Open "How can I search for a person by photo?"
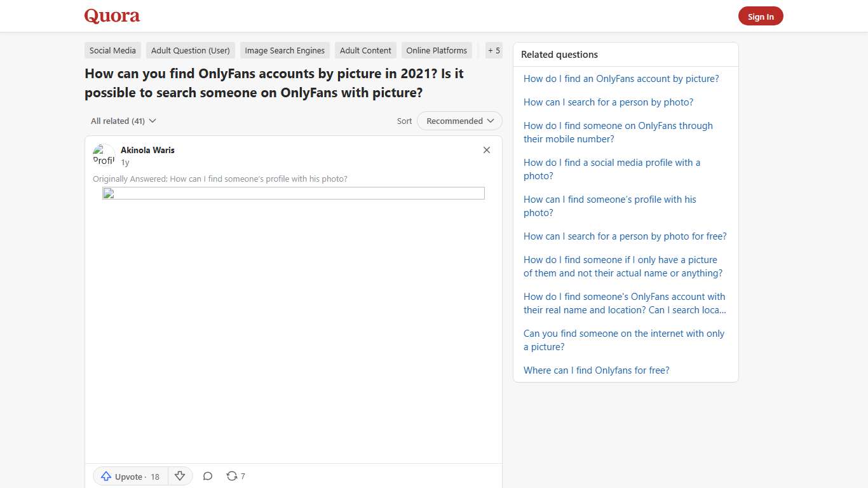This screenshot has width=868, height=488. 608,102
